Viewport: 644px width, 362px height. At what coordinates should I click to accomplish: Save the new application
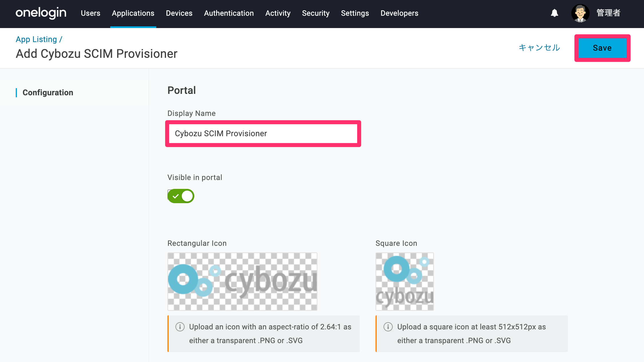tap(602, 48)
